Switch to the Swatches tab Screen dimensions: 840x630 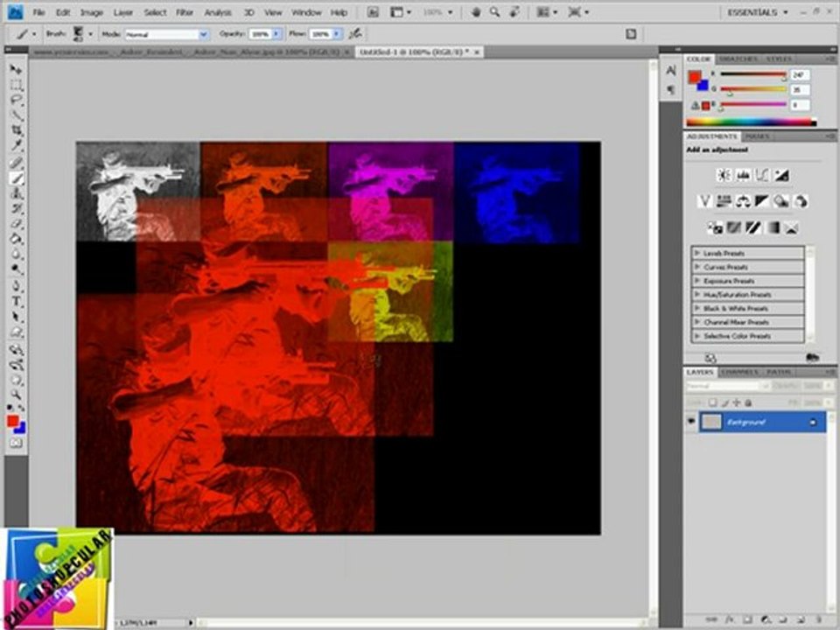tap(738, 59)
